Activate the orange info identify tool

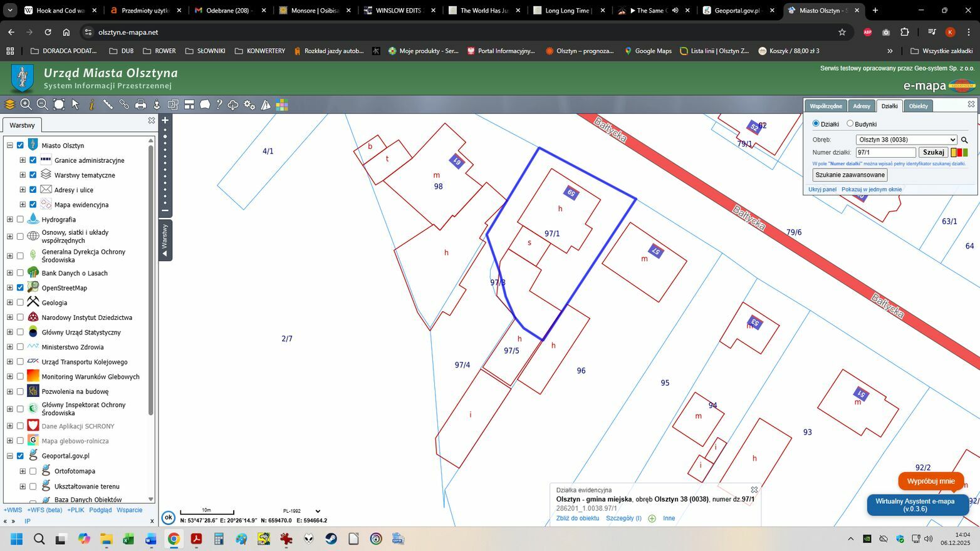point(91,105)
